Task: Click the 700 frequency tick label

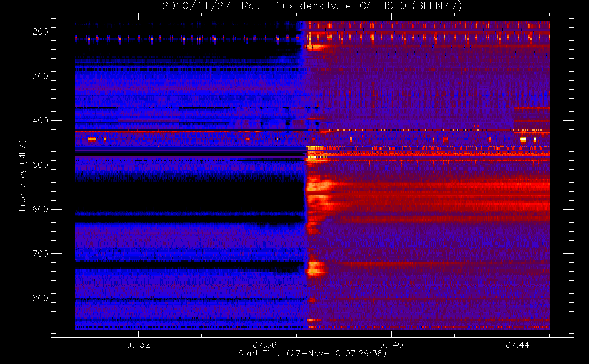Action: point(40,254)
